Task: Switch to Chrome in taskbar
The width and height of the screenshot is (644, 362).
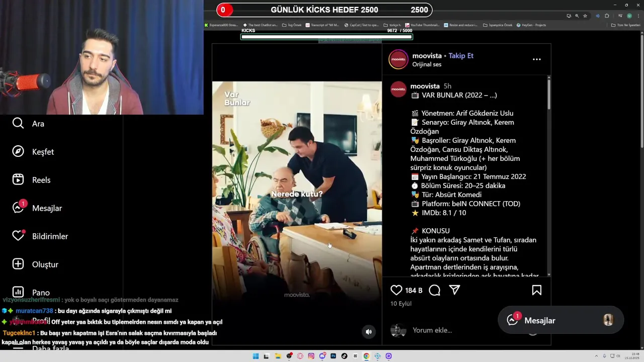Action: [x=366, y=356]
